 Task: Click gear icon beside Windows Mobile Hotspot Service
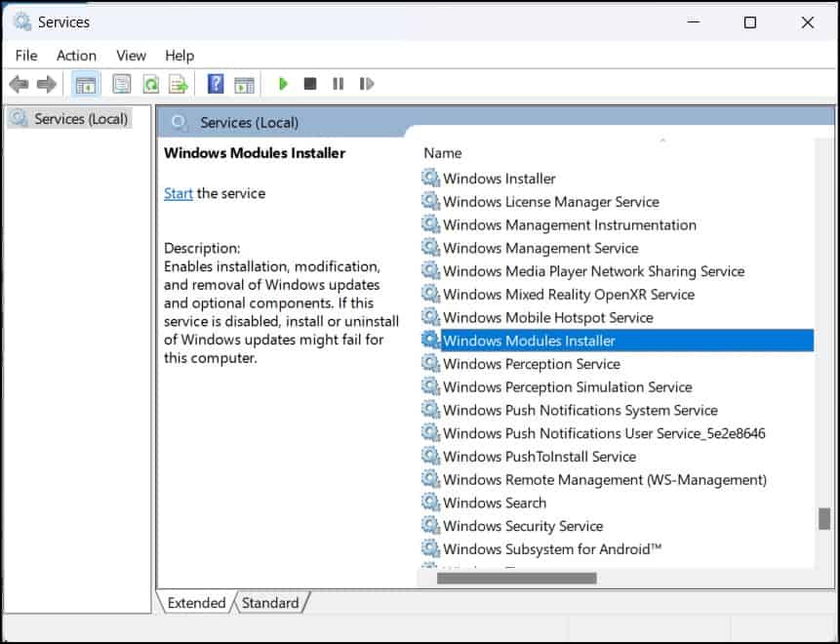[430, 317]
